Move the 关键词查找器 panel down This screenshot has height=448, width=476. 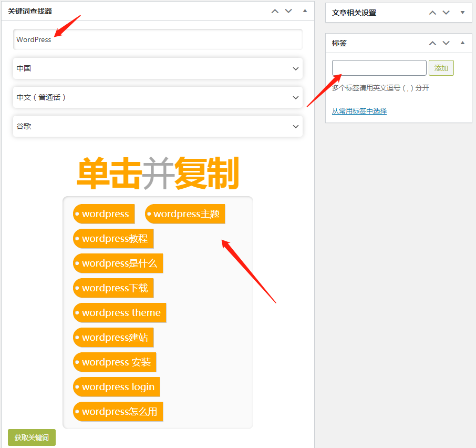pyautogui.click(x=288, y=11)
